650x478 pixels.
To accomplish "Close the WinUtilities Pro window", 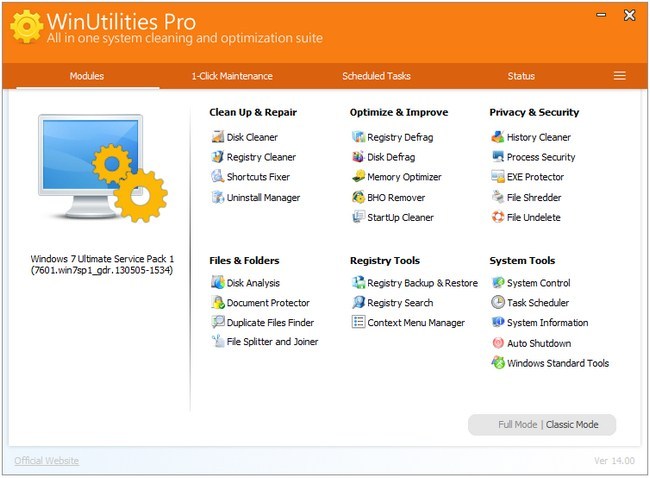I will tap(629, 15).
